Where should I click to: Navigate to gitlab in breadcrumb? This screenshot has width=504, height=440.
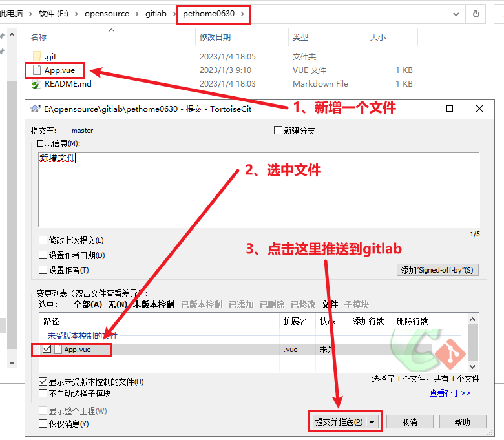[x=156, y=14]
